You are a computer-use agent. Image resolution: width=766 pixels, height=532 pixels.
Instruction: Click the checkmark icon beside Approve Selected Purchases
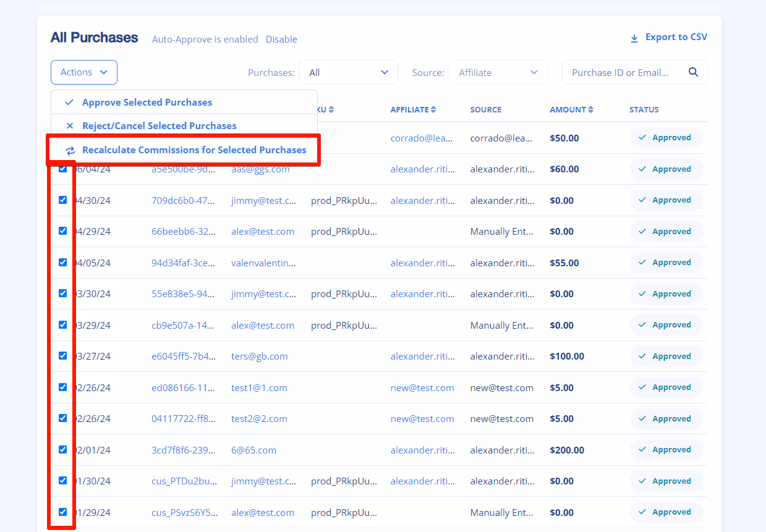(69, 102)
